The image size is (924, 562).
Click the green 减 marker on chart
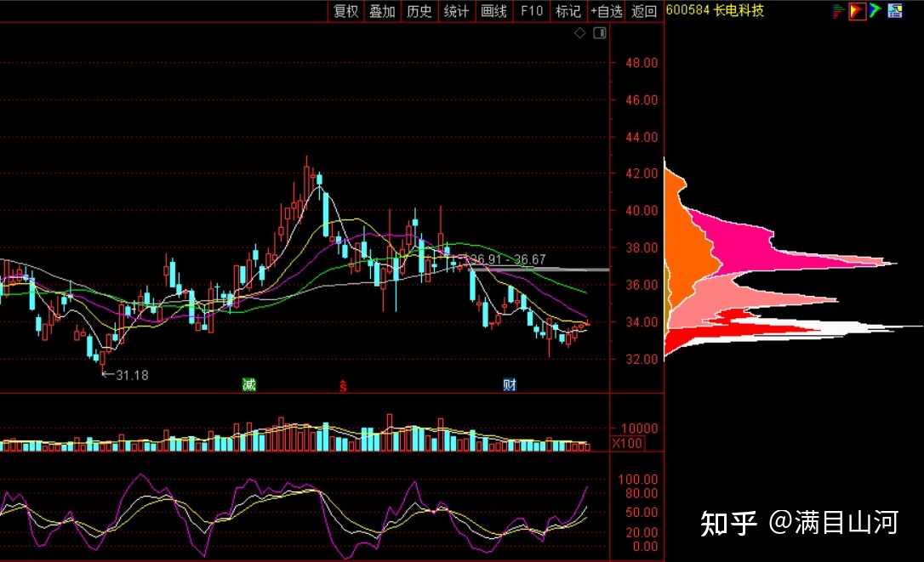pos(248,385)
